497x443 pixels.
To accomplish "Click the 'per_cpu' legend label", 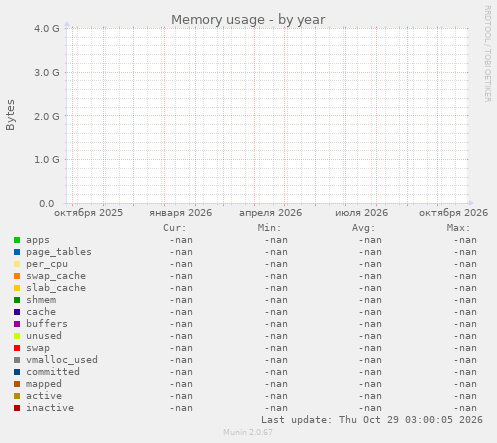I will pos(47,264).
